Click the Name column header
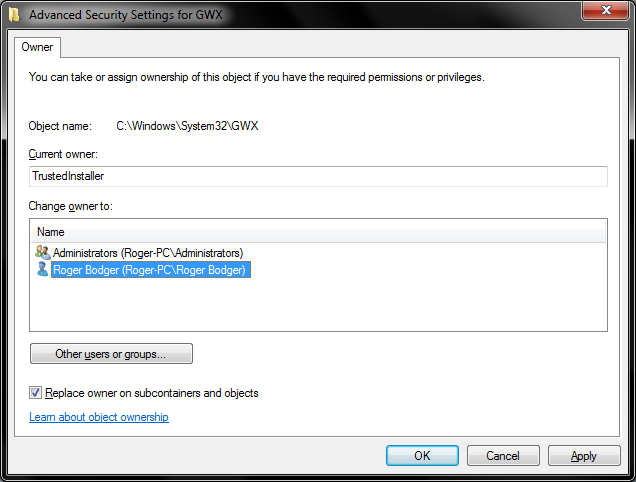The image size is (636, 482). pos(51,232)
